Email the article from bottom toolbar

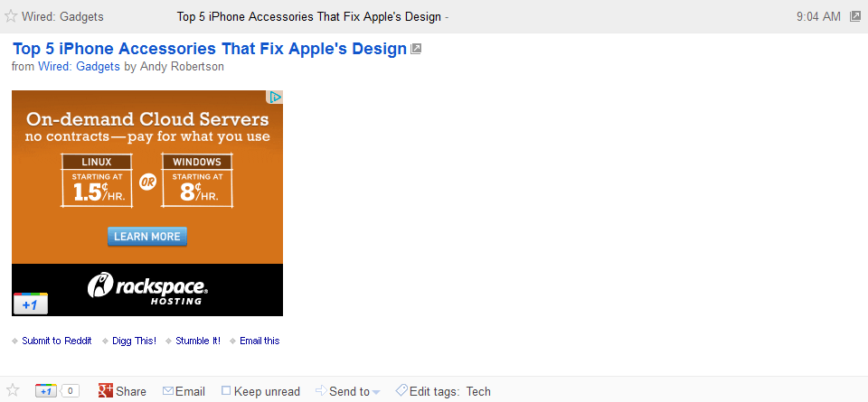184,391
